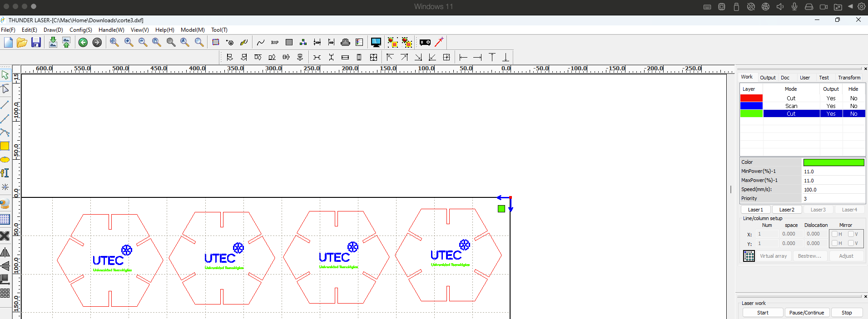Screen dimensions: 868x319
Task: Select the blue Scan layer swatch
Action: coord(751,106)
